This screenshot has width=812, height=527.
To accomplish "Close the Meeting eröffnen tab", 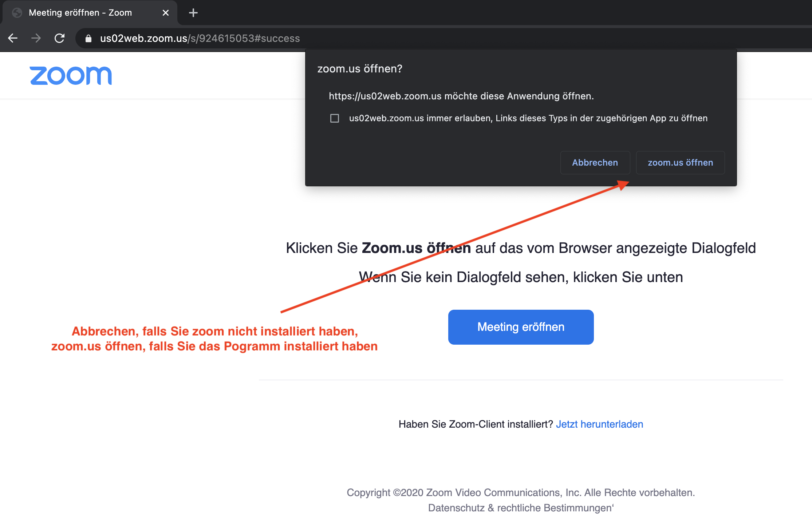I will [166, 13].
